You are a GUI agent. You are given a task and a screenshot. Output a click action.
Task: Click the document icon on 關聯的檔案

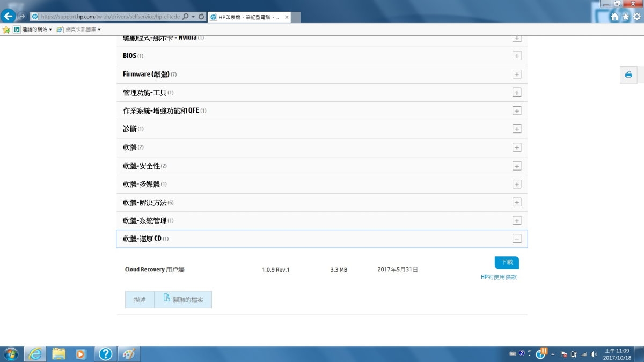click(x=166, y=298)
